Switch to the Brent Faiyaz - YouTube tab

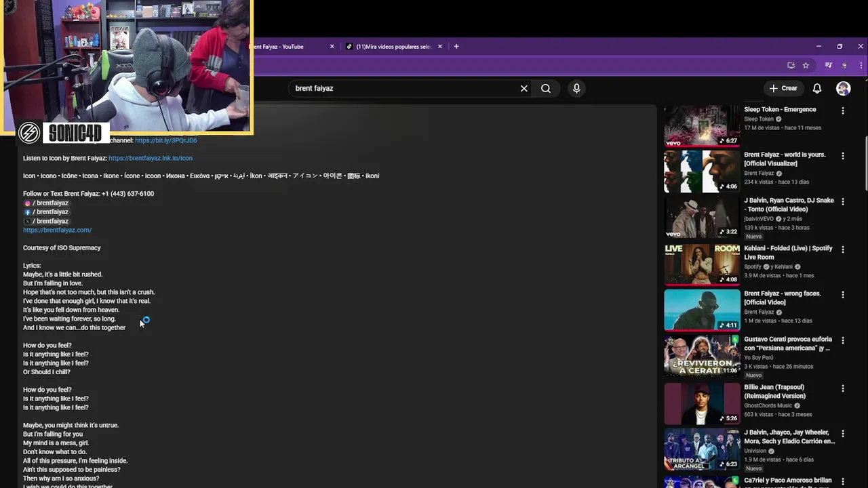click(x=292, y=47)
